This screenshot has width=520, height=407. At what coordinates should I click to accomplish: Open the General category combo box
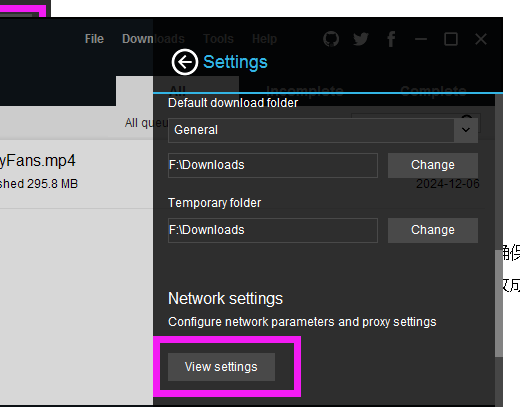point(323,130)
